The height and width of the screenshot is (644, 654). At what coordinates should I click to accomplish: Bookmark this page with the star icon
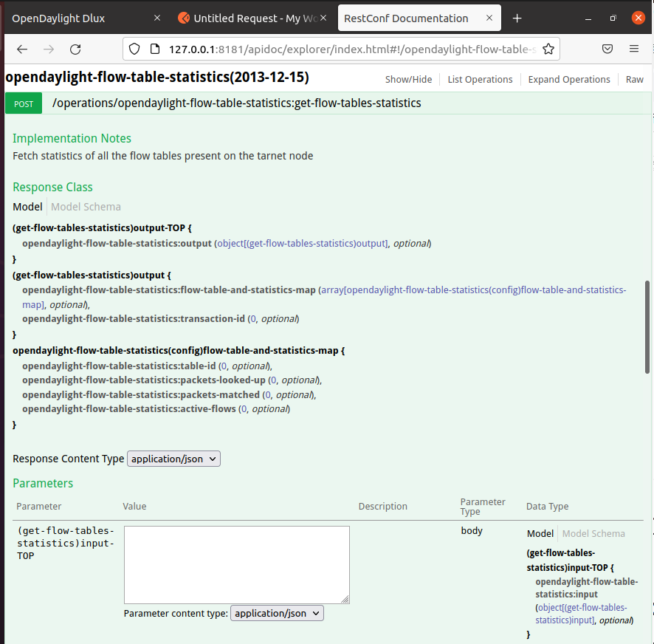[548, 49]
